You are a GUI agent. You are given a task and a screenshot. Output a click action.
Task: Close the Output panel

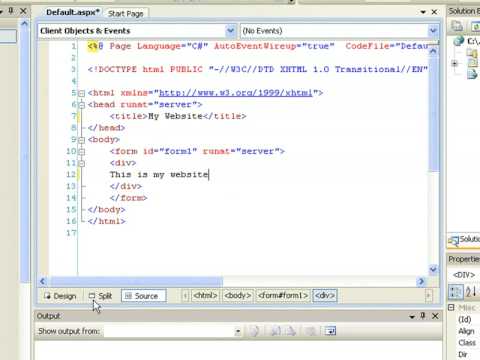pos(435,316)
